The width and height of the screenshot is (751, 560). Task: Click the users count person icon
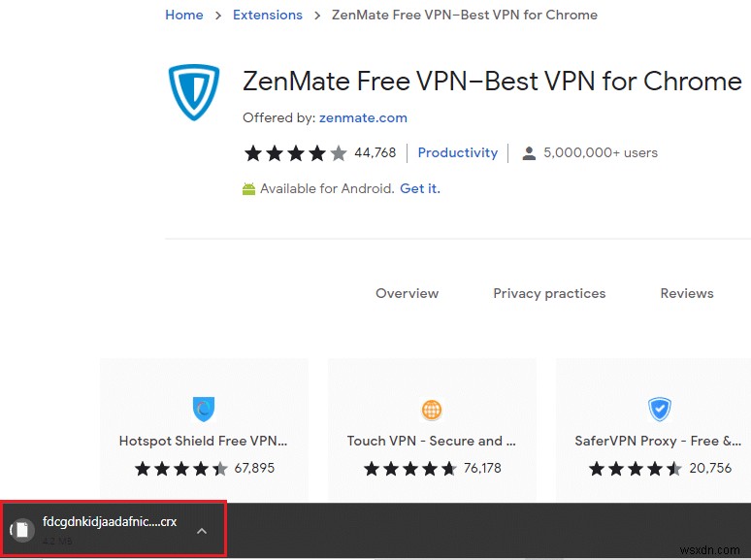[529, 153]
